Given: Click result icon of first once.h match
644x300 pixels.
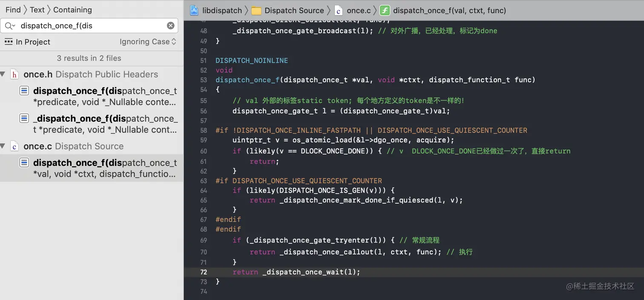Looking at the screenshot, I should (24, 90).
